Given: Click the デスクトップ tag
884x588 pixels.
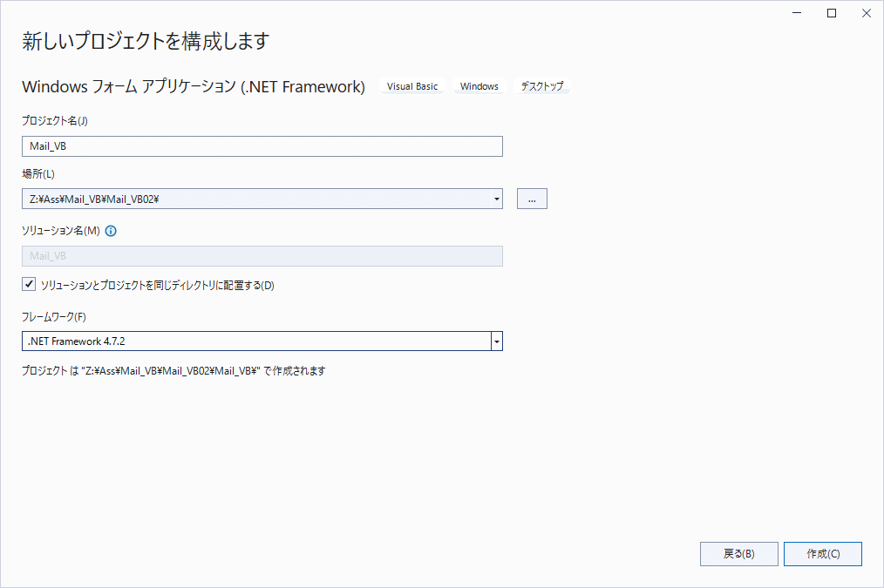Looking at the screenshot, I should point(542,86).
